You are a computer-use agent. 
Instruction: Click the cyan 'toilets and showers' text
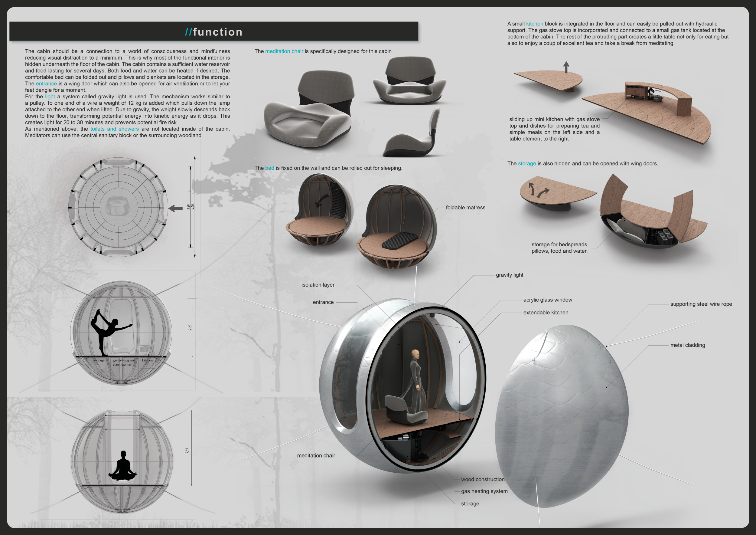pyautogui.click(x=114, y=129)
